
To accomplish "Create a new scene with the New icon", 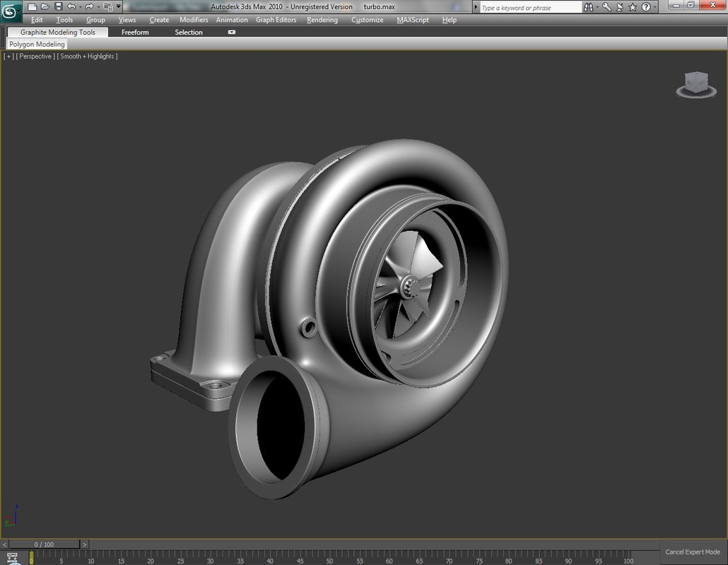I will tap(33, 6).
